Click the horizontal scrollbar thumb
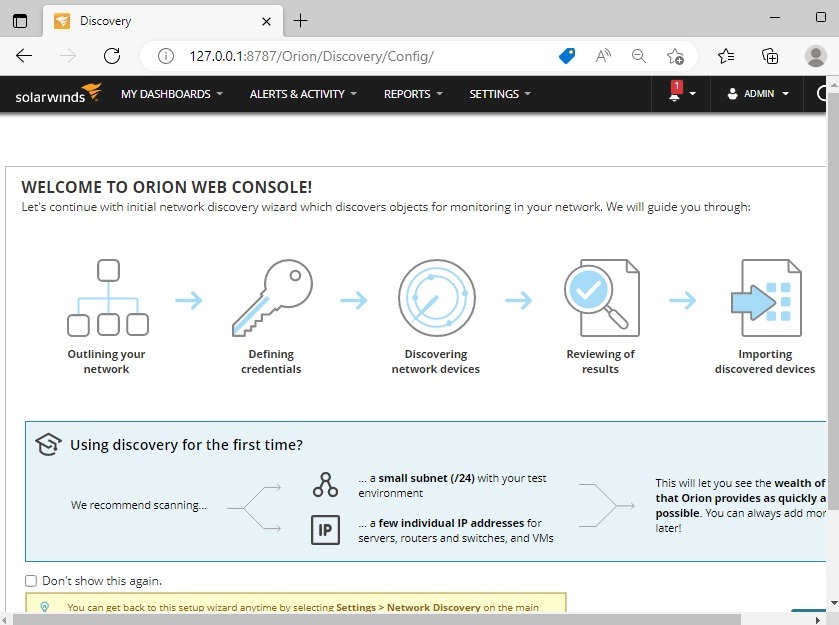This screenshot has width=839, height=625. pyautogui.click(x=377, y=620)
